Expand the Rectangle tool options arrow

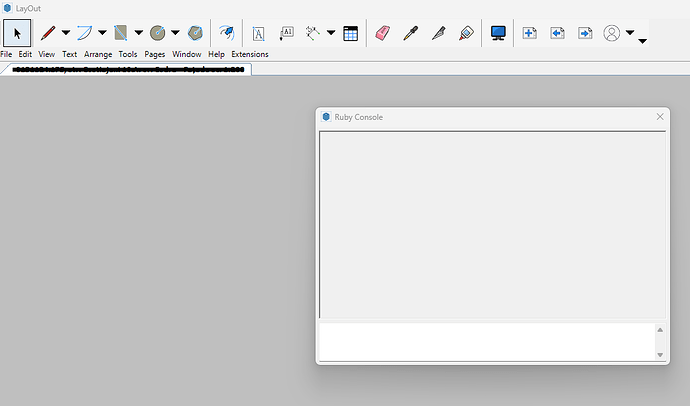tap(139, 33)
